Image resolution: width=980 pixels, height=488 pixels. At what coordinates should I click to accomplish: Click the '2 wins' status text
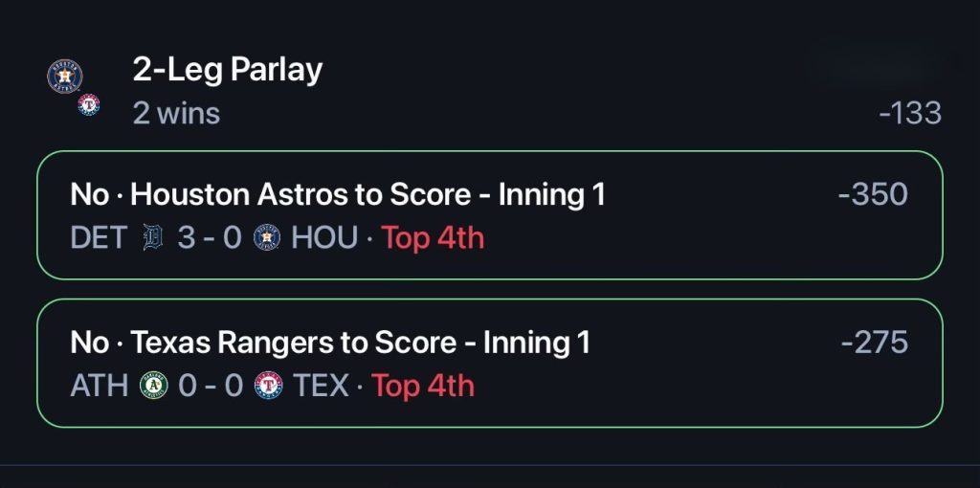tap(176, 113)
